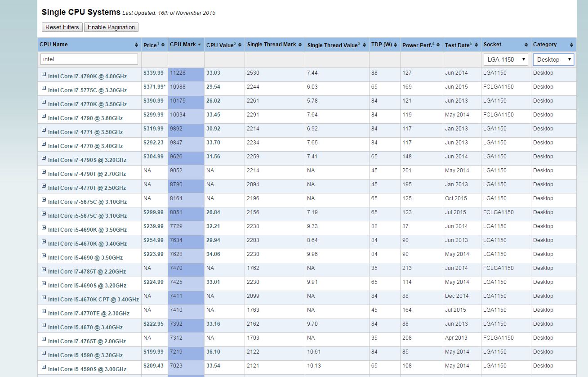The image size is (588, 377).
Task: Sort table by Price column
Action: point(154,45)
